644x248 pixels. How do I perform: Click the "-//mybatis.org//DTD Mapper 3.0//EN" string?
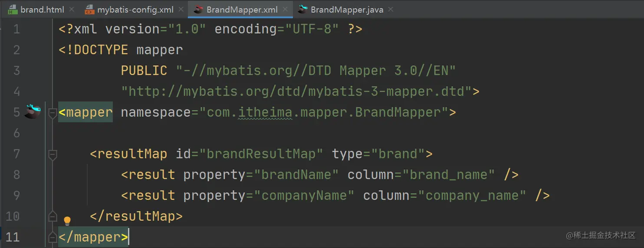[x=315, y=71]
